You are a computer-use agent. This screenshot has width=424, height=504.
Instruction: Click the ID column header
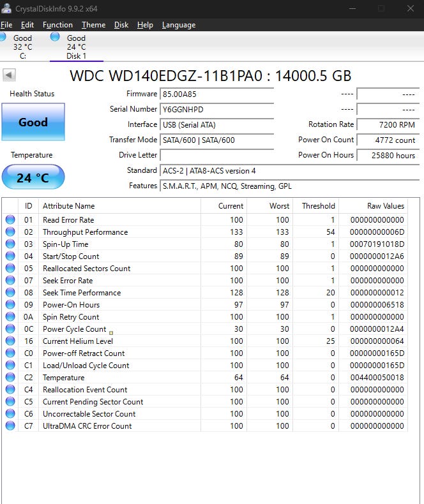click(28, 205)
